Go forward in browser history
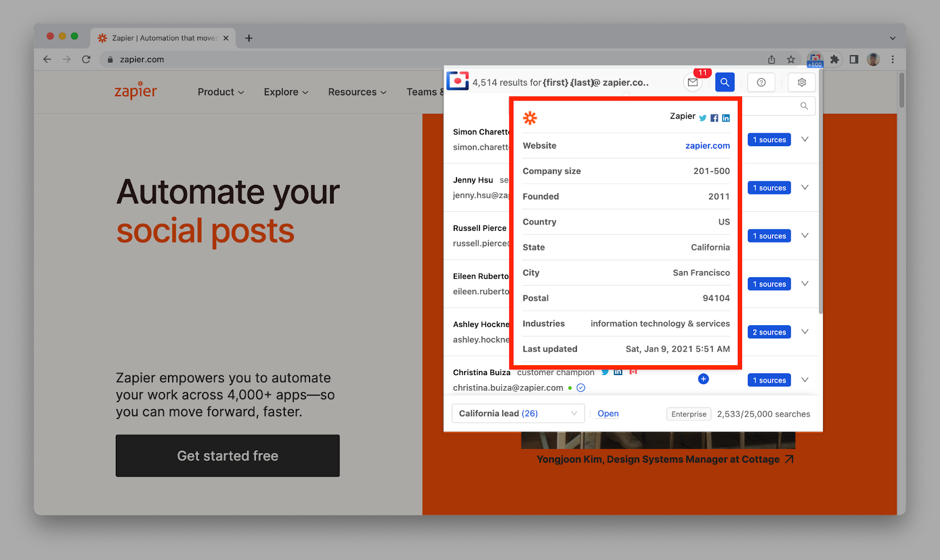Viewport: 940px width, 560px height. 66,59
